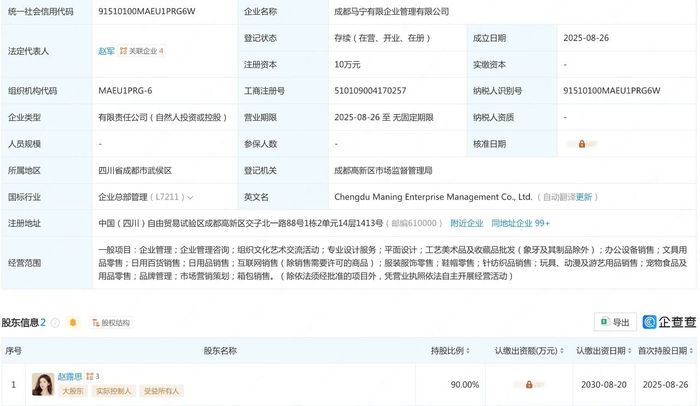Select credit code 91510100MAEU1PRG6W in 统一社会信用代码 row
This screenshot has height=406, width=700.
pos(146,12)
